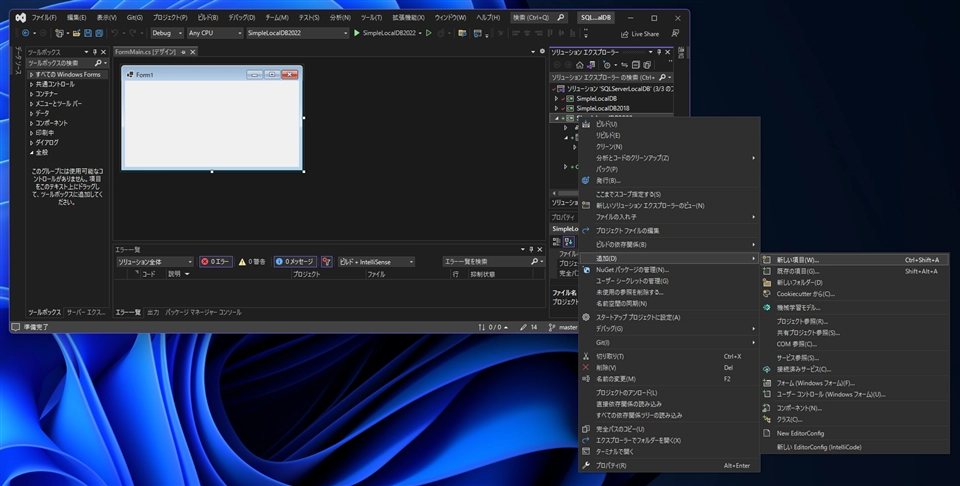
Task: Click the green Start debugging play icon
Action: tap(357, 33)
